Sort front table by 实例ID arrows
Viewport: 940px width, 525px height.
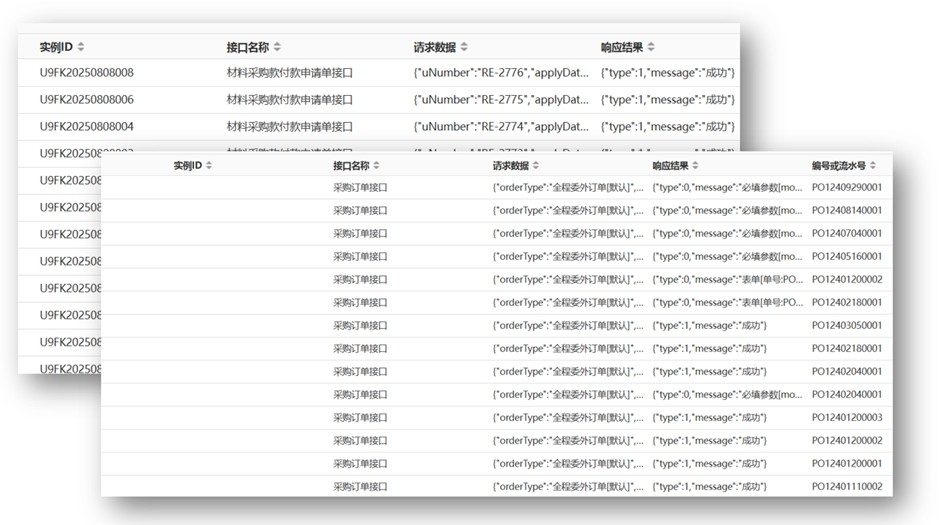(x=209, y=165)
